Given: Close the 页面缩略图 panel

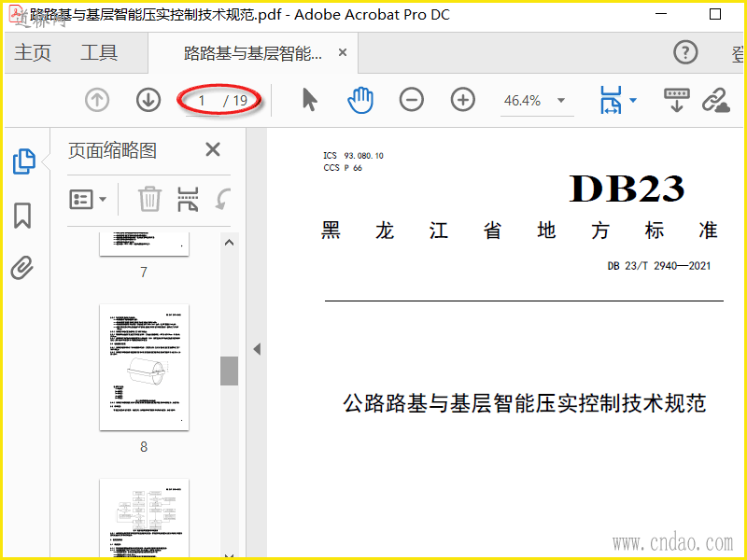Looking at the screenshot, I should coord(213,149).
